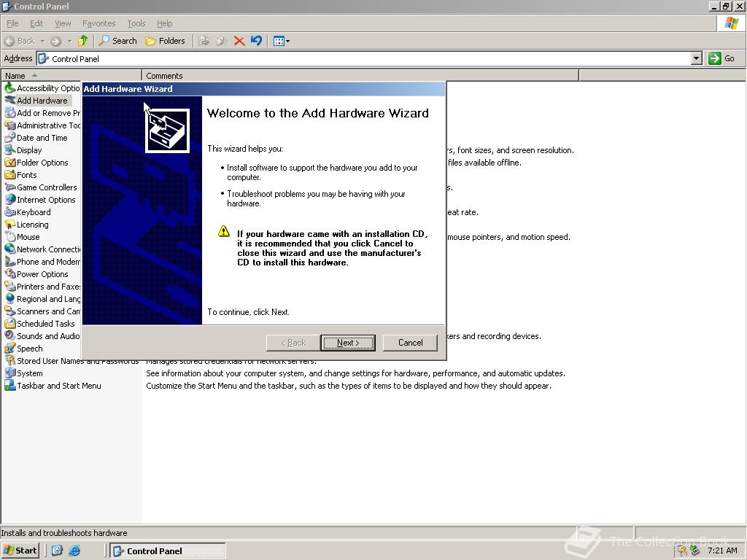747x560 pixels.
Task: Click the Go button
Action: click(x=721, y=58)
